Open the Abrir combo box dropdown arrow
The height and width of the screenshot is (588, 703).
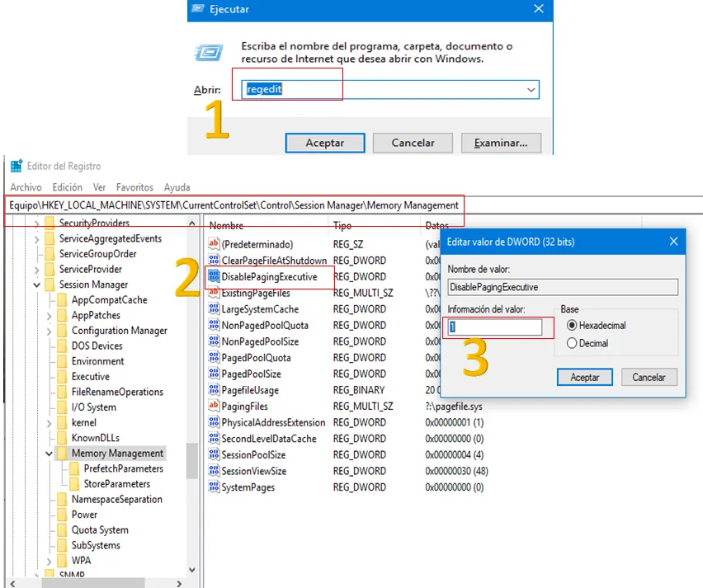coord(531,90)
